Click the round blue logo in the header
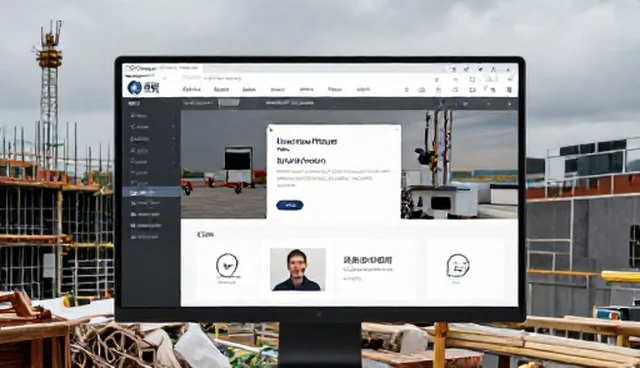This screenshot has height=368, width=640. click(x=135, y=87)
